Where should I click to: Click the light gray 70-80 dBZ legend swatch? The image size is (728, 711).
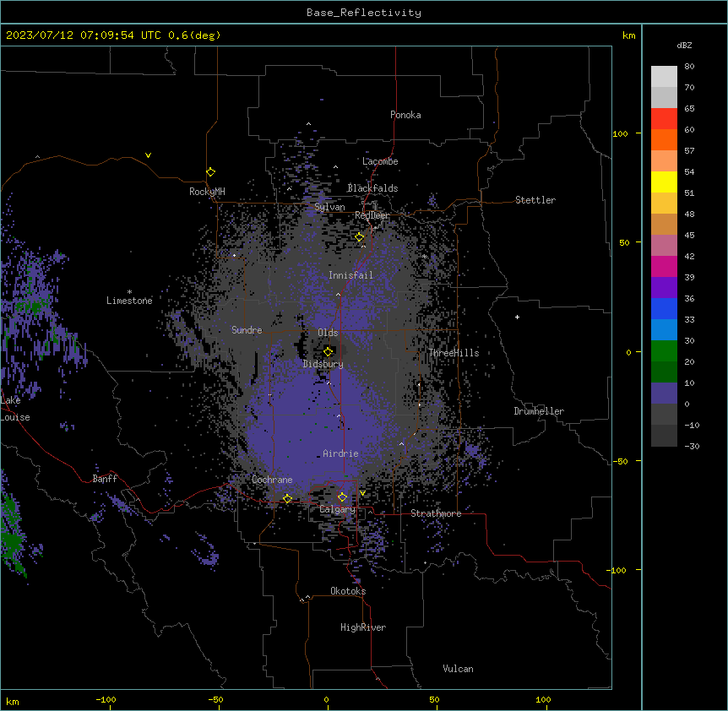pyautogui.click(x=664, y=77)
